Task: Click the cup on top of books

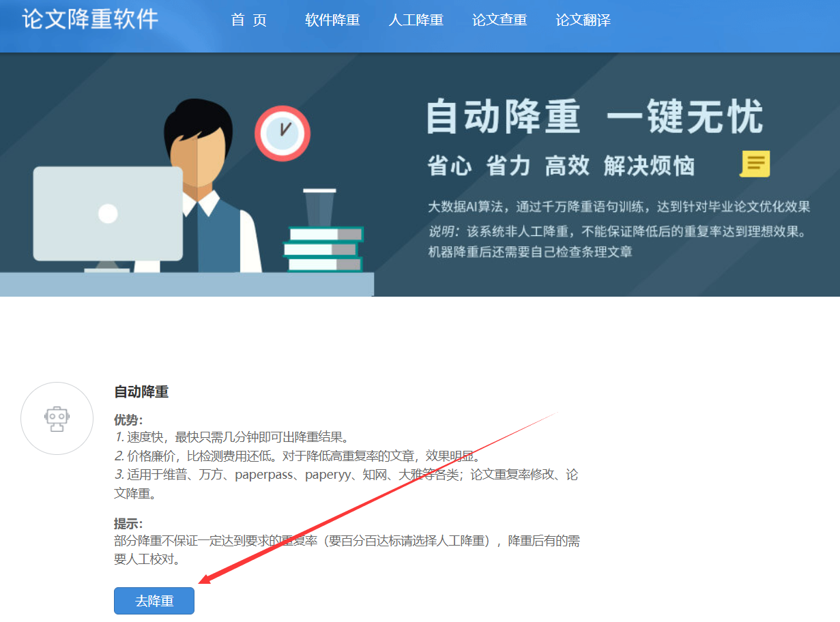Action: [x=319, y=207]
